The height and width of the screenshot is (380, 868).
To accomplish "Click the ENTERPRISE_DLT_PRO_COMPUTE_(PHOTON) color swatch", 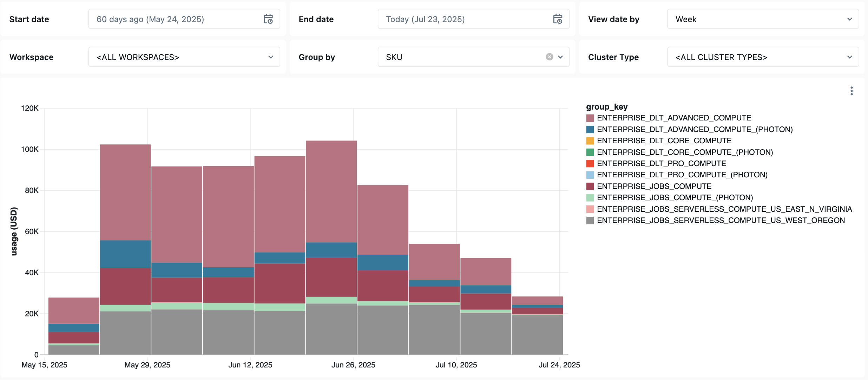I will [590, 175].
